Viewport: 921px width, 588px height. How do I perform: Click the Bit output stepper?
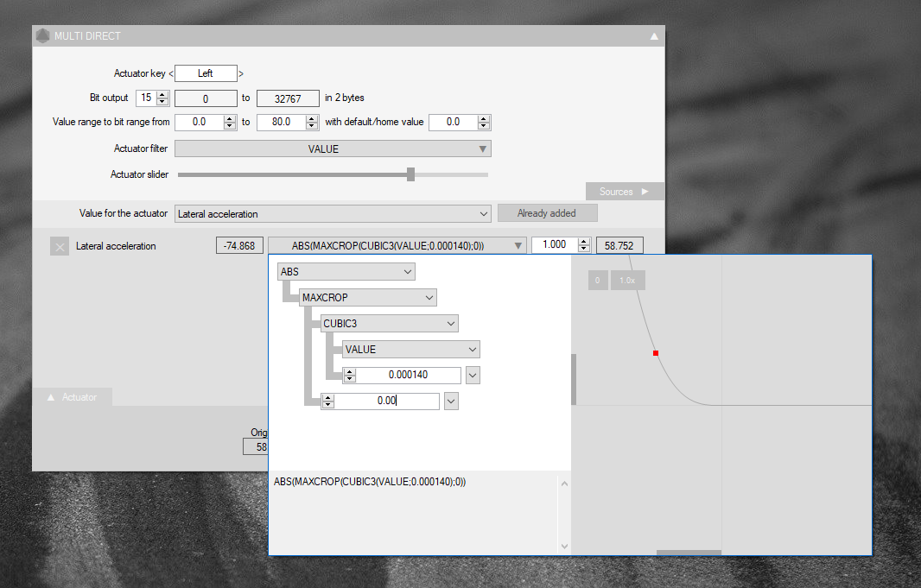point(162,98)
